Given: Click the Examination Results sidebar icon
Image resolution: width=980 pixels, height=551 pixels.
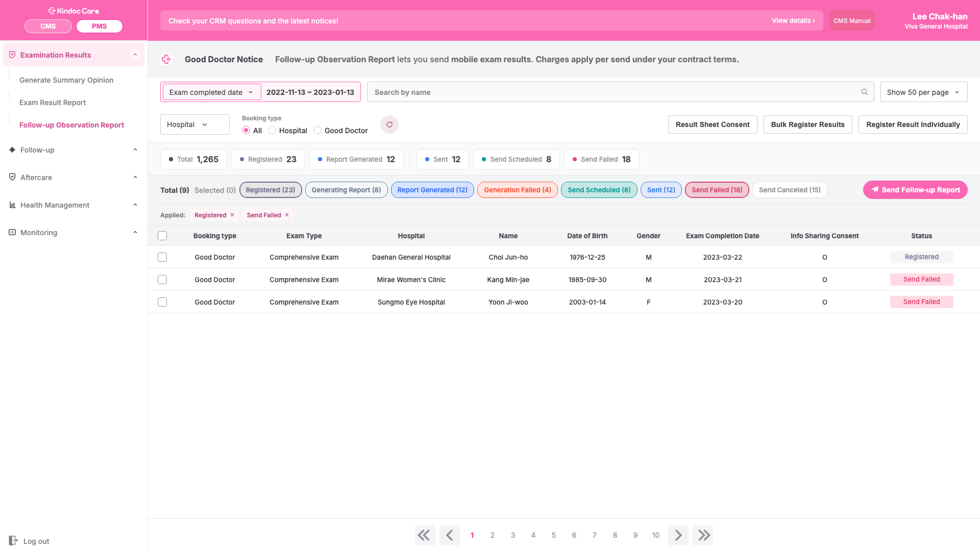Looking at the screenshot, I should click(12, 55).
